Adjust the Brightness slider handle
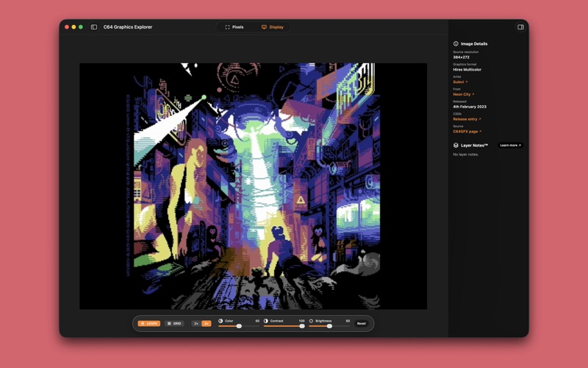This screenshot has width=588, height=368. tap(329, 326)
